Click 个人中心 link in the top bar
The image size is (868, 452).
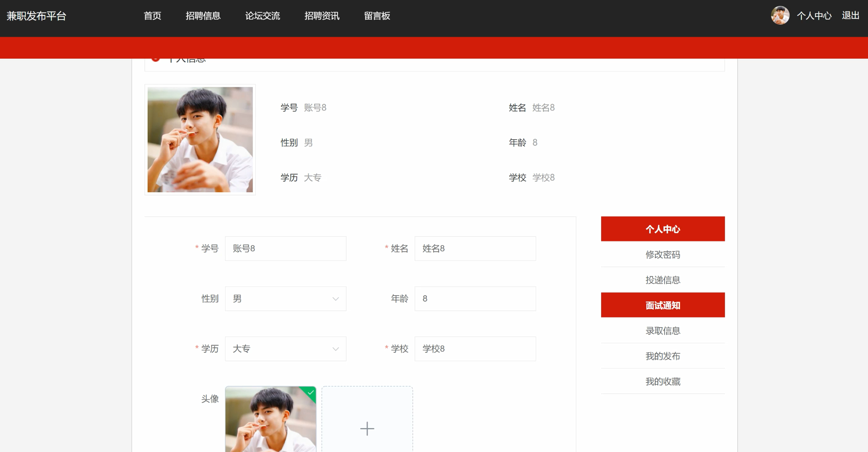814,16
